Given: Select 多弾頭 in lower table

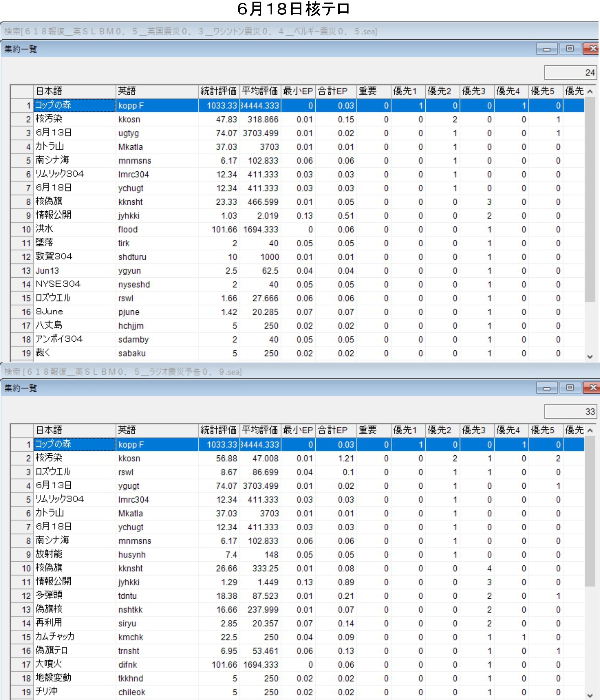Looking at the screenshot, I should [x=75, y=596].
